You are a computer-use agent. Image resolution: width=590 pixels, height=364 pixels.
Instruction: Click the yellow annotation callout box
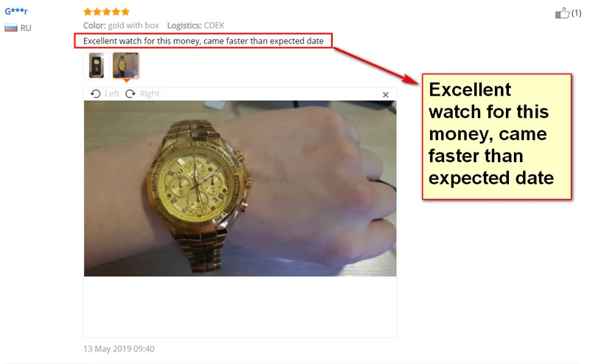pyautogui.click(x=496, y=136)
